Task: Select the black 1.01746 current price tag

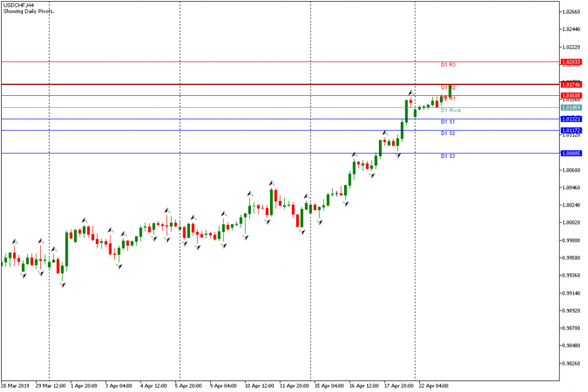Action: (571, 84)
